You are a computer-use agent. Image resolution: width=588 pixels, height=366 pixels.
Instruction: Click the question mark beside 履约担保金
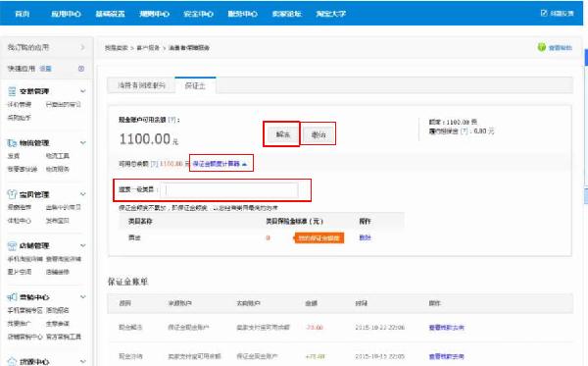click(x=465, y=131)
